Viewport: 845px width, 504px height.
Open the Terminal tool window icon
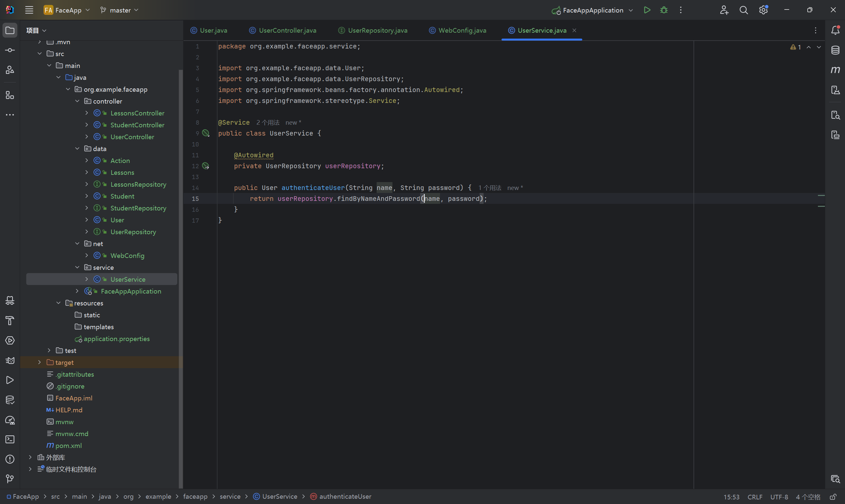(10, 439)
